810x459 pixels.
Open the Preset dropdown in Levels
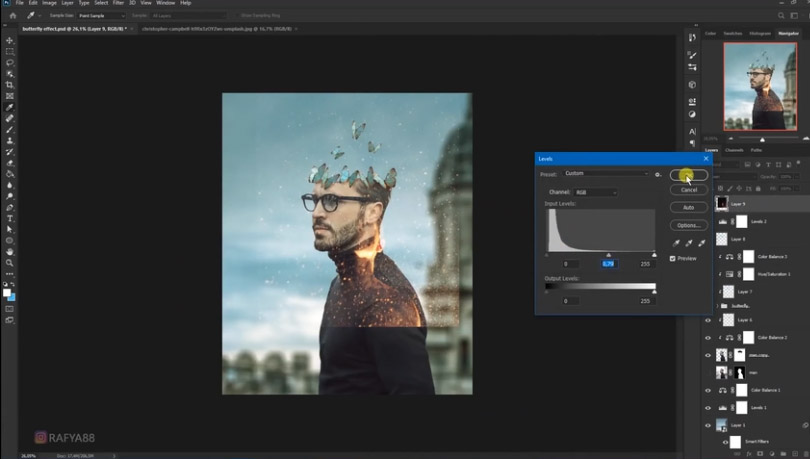pos(606,174)
